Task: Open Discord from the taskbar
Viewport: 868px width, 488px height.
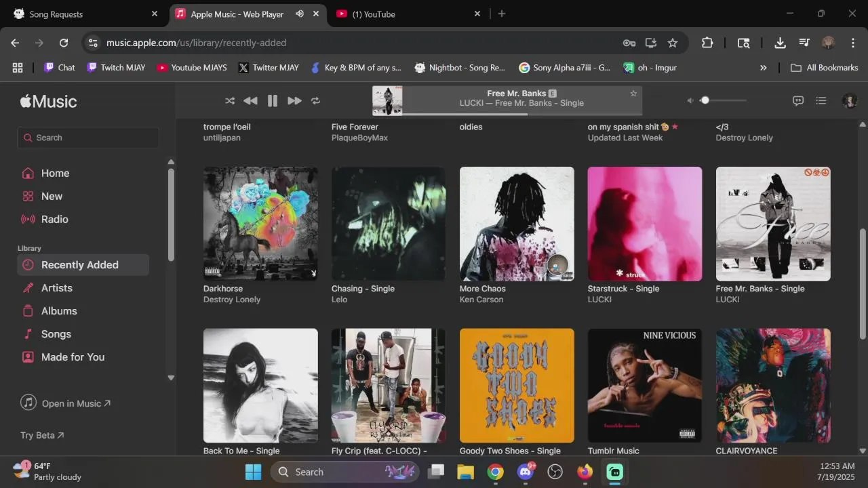Action: coord(526,472)
